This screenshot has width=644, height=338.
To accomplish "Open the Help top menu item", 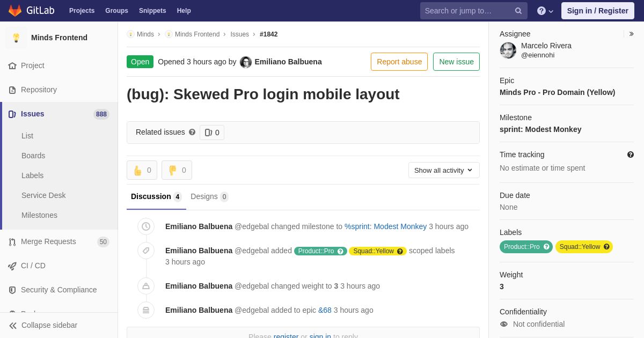I will click(x=184, y=11).
